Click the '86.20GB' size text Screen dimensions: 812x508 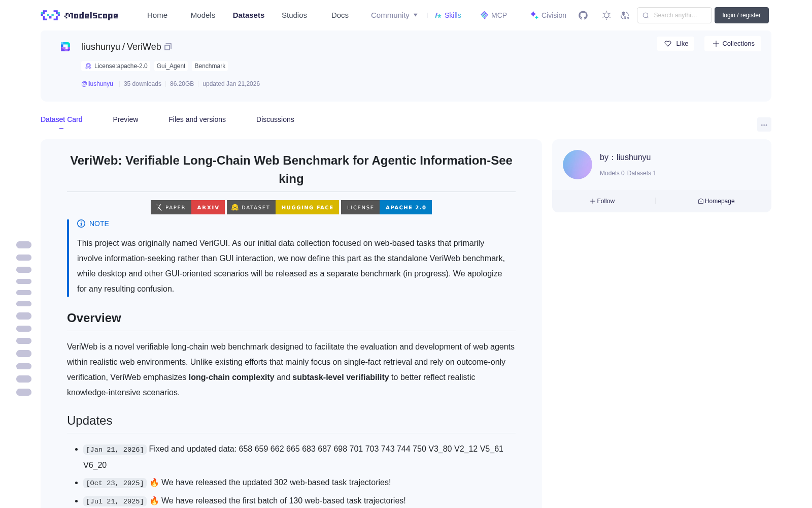(182, 84)
